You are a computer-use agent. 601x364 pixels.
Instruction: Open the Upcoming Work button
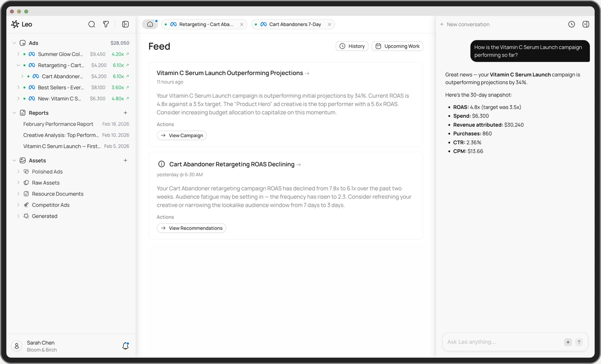tap(397, 46)
